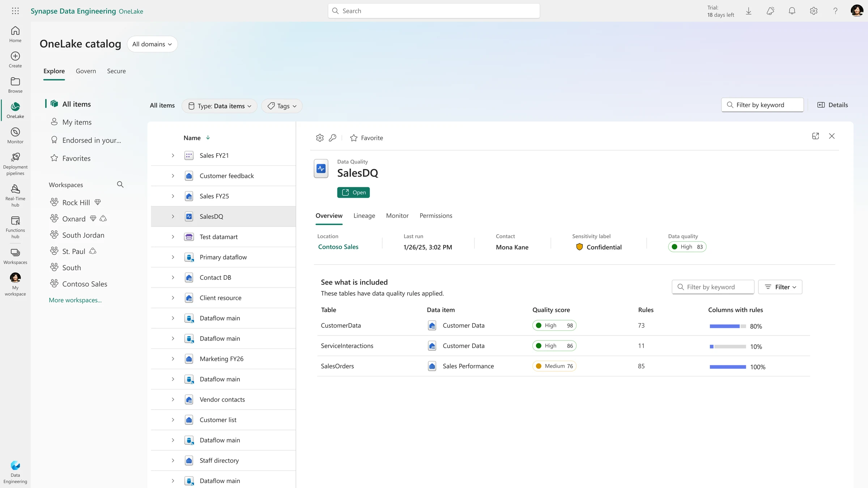Open the Permissions tab
The width and height of the screenshot is (868, 488).
pyautogui.click(x=436, y=216)
